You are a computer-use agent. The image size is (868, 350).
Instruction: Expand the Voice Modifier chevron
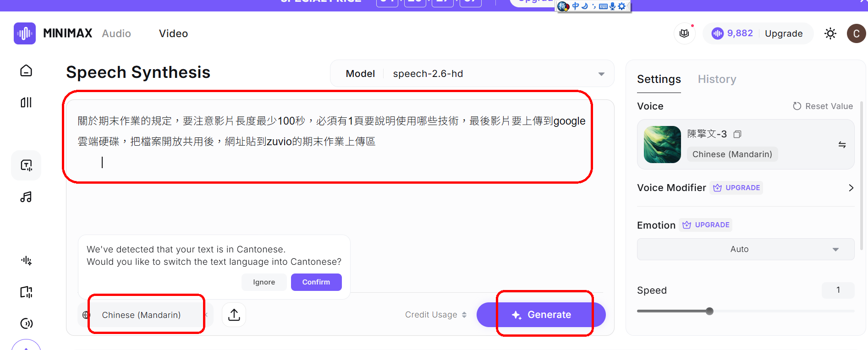(x=851, y=188)
